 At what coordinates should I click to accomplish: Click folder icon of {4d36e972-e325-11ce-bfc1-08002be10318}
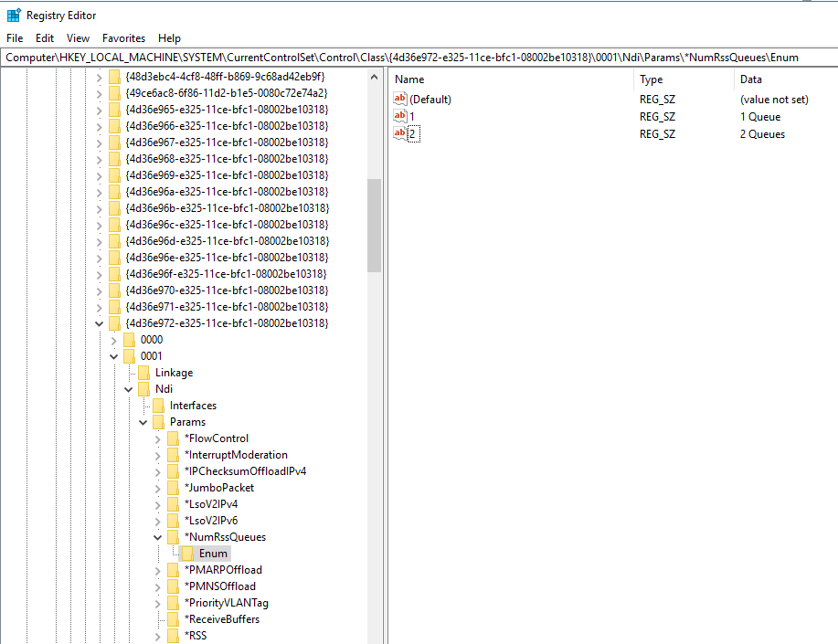(x=114, y=323)
